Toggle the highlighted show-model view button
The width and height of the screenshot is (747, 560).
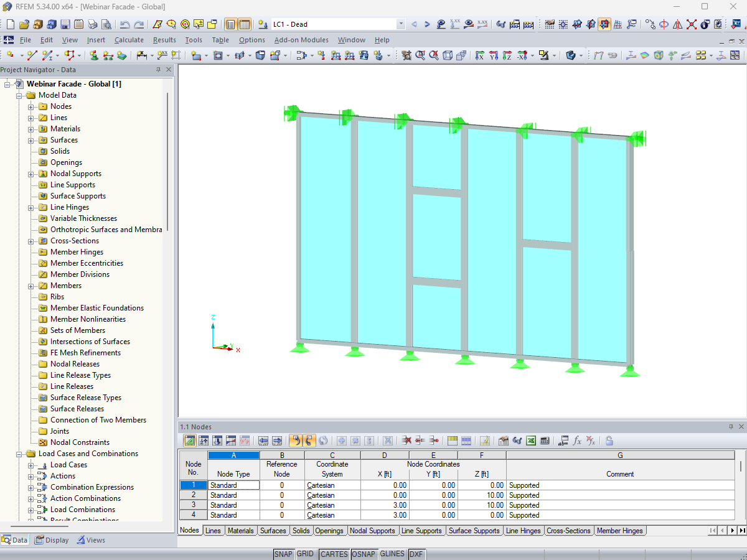click(604, 24)
